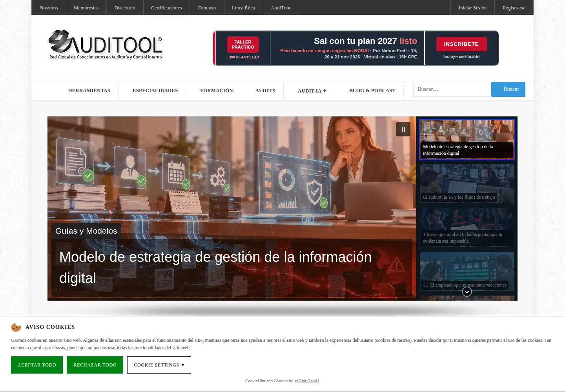
Task: Select thumbnail Modelo de estrategia de gestión
Action: (467, 140)
